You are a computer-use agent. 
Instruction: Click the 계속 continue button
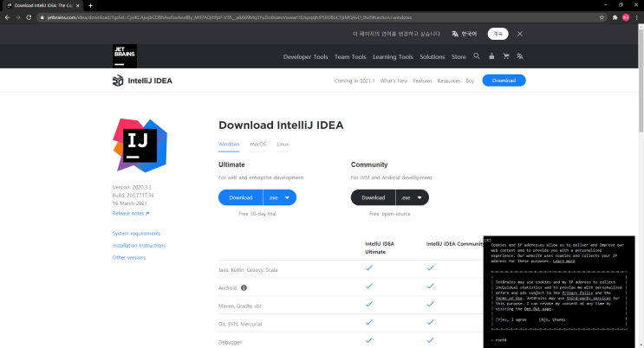point(498,34)
